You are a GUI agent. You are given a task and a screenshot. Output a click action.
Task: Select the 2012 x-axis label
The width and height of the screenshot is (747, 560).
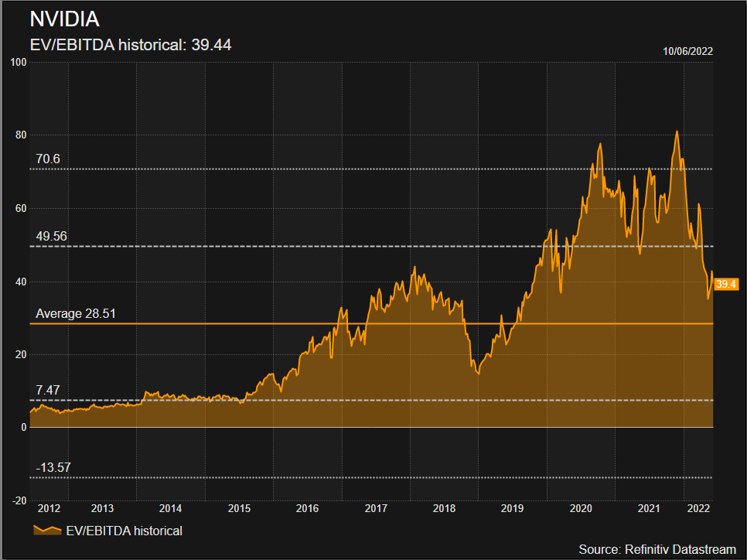(x=49, y=508)
